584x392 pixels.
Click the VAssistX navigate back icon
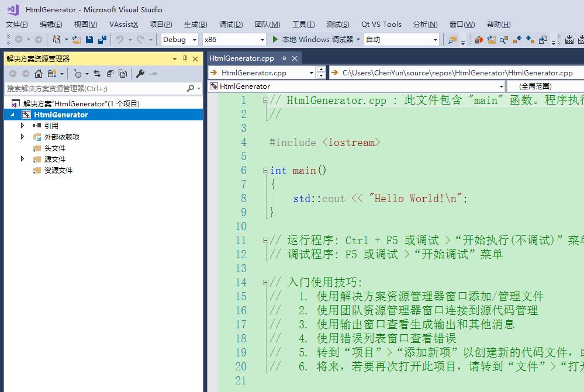[x=517, y=40]
